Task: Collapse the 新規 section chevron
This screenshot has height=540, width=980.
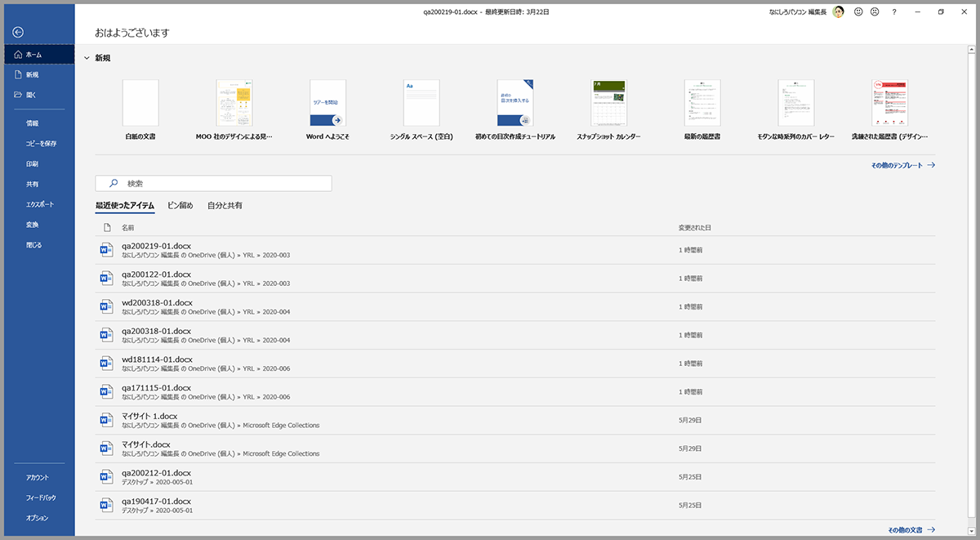Action: pos(86,58)
